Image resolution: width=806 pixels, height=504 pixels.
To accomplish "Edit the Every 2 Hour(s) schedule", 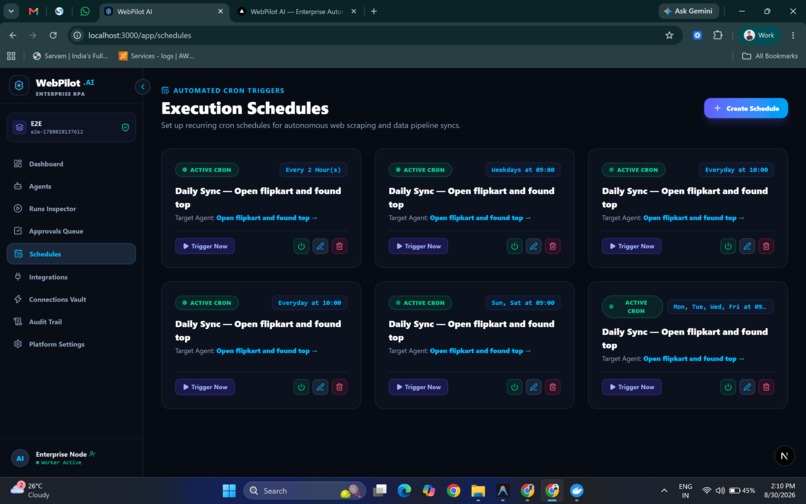I will tap(320, 246).
